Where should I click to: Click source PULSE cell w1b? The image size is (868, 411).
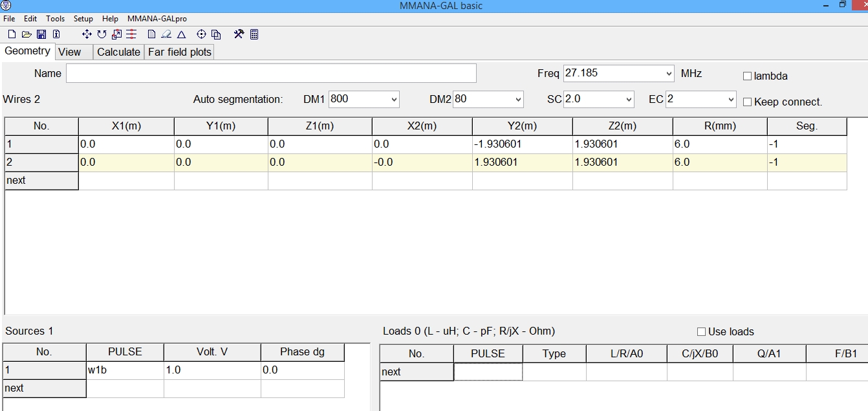click(x=125, y=370)
